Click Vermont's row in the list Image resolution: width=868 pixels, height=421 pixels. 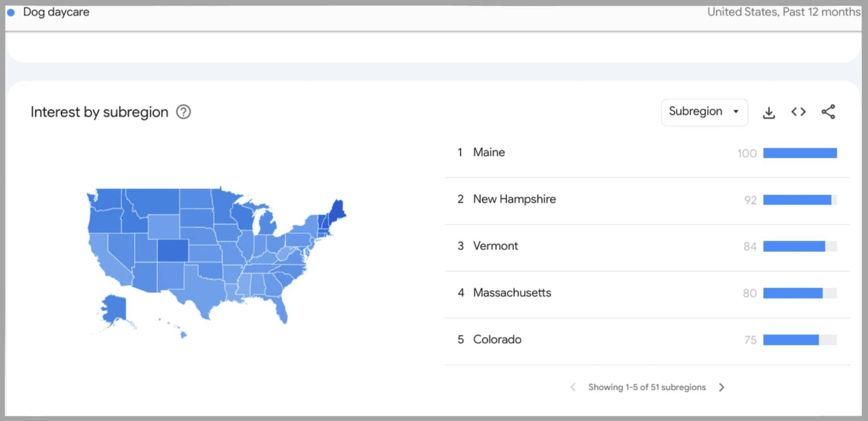(x=495, y=246)
